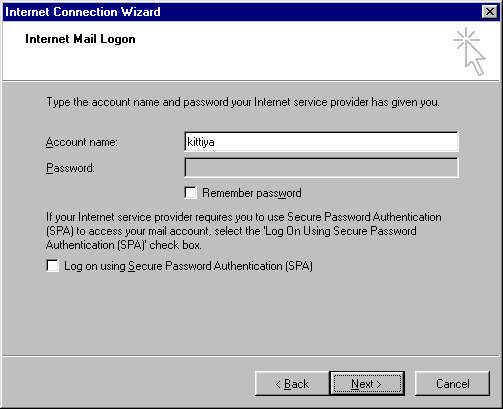
Task: Click the 'Log on using Secure Password Authentication' label
Action: coord(188,266)
